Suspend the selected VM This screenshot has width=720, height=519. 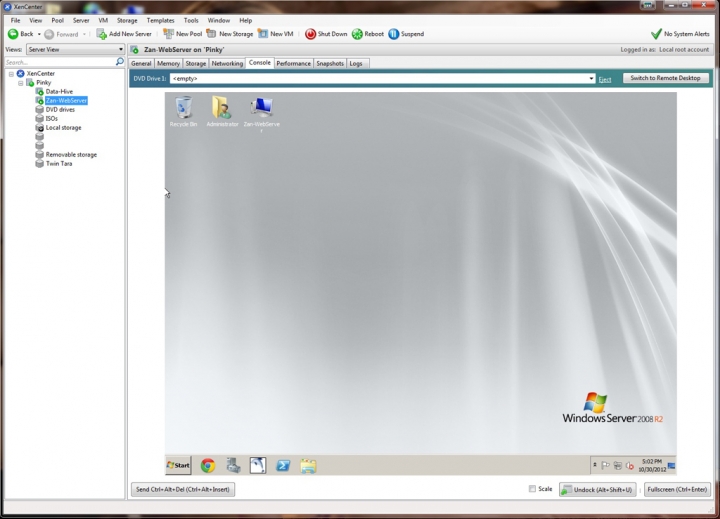406,34
